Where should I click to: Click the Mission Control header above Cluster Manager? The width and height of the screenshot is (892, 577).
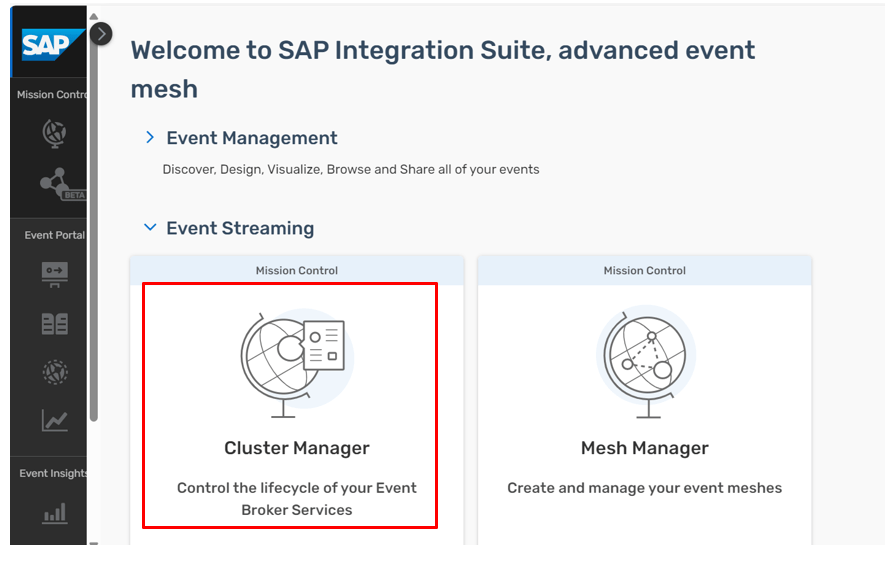coord(297,270)
